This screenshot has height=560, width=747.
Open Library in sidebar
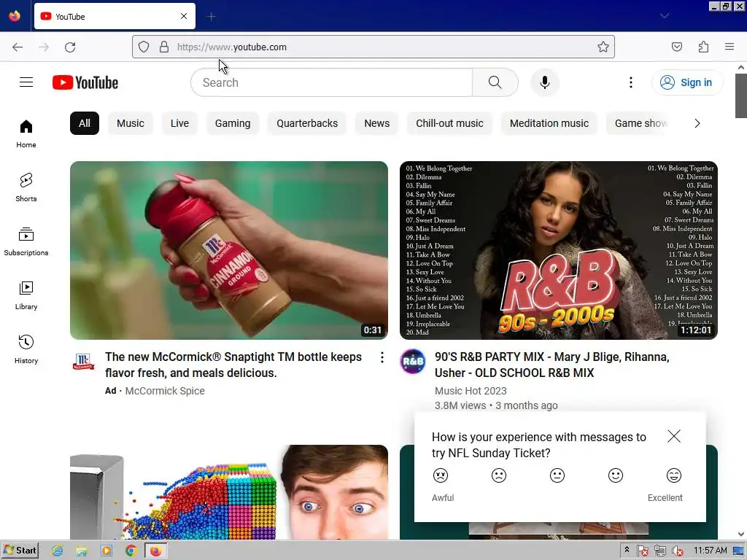coord(26,296)
